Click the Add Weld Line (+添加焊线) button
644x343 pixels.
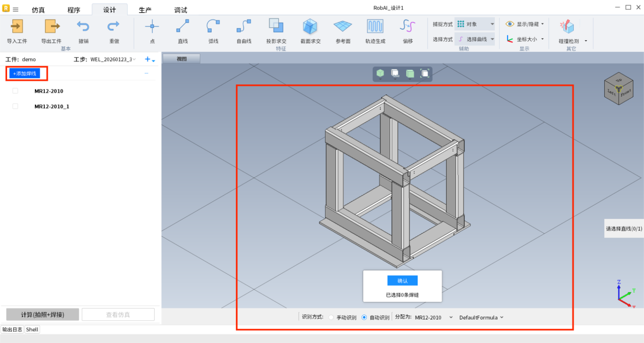(24, 74)
